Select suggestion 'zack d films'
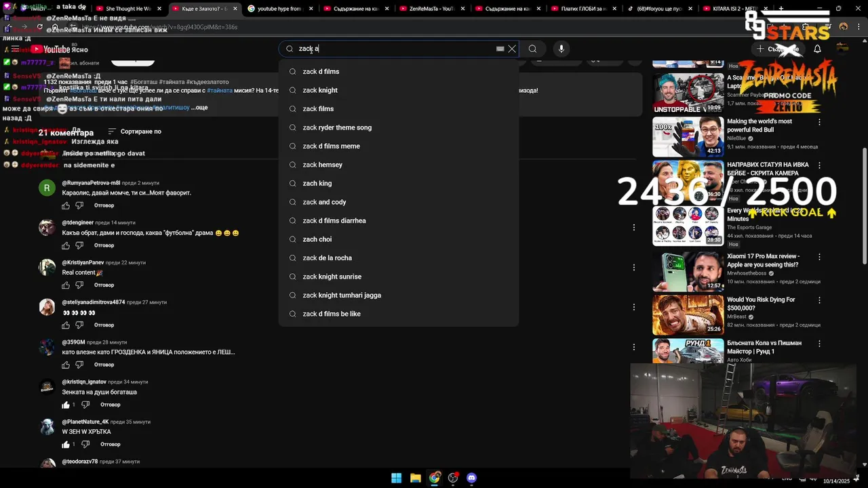Image resolution: width=868 pixels, height=488 pixels. pyautogui.click(x=399, y=71)
